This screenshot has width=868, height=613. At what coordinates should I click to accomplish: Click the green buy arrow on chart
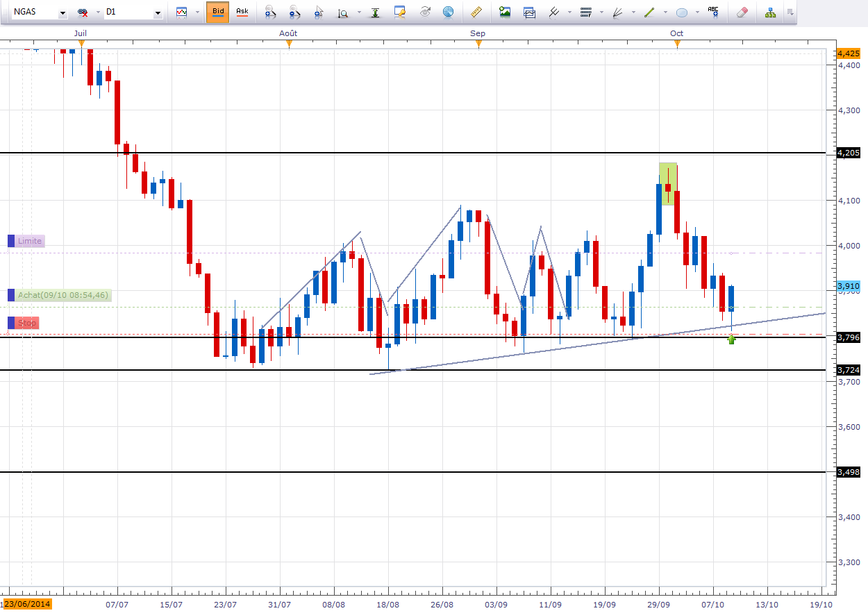pyautogui.click(x=731, y=339)
